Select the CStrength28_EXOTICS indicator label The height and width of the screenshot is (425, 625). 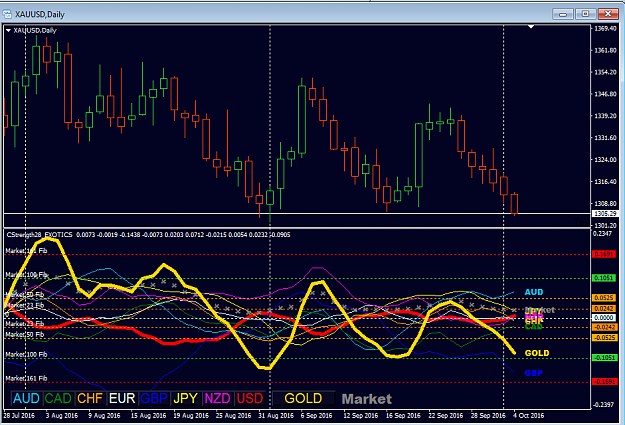tap(39, 235)
